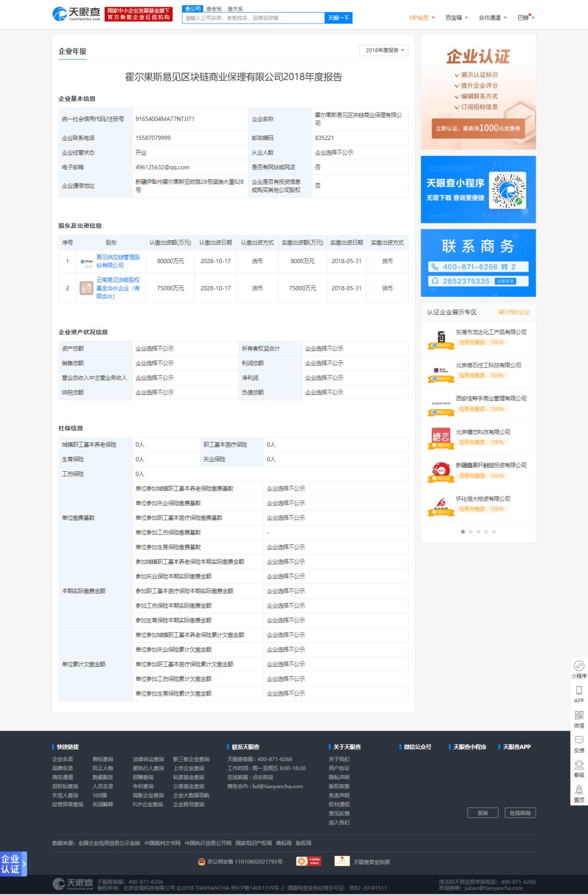Click the 可信网站 trusted-site badge
588x895 pixels.
309,861
